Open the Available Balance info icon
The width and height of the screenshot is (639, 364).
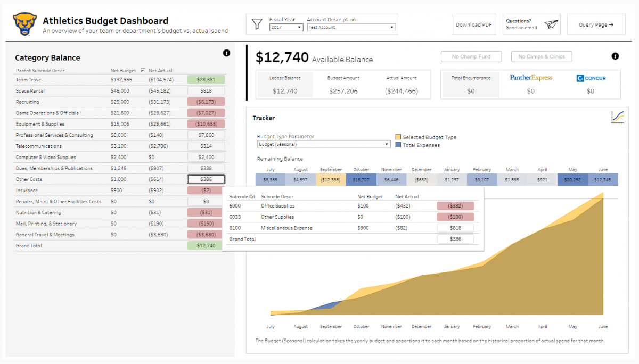click(615, 56)
